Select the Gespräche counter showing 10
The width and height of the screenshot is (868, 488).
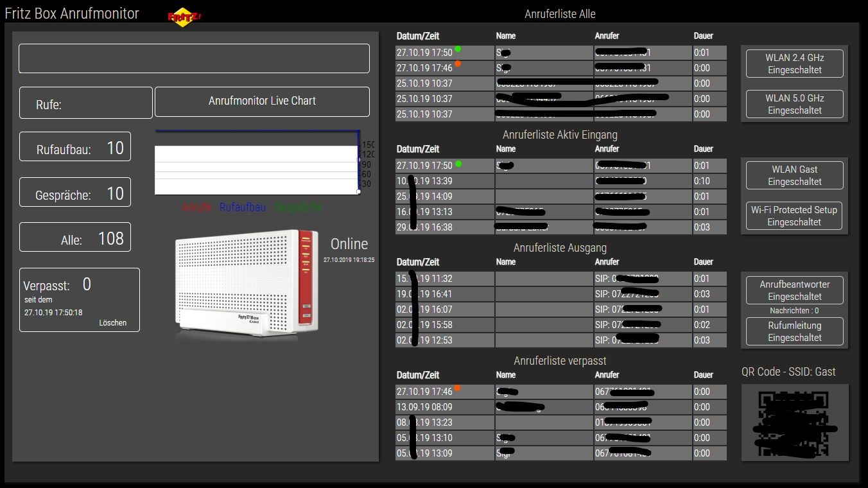tap(75, 192)
